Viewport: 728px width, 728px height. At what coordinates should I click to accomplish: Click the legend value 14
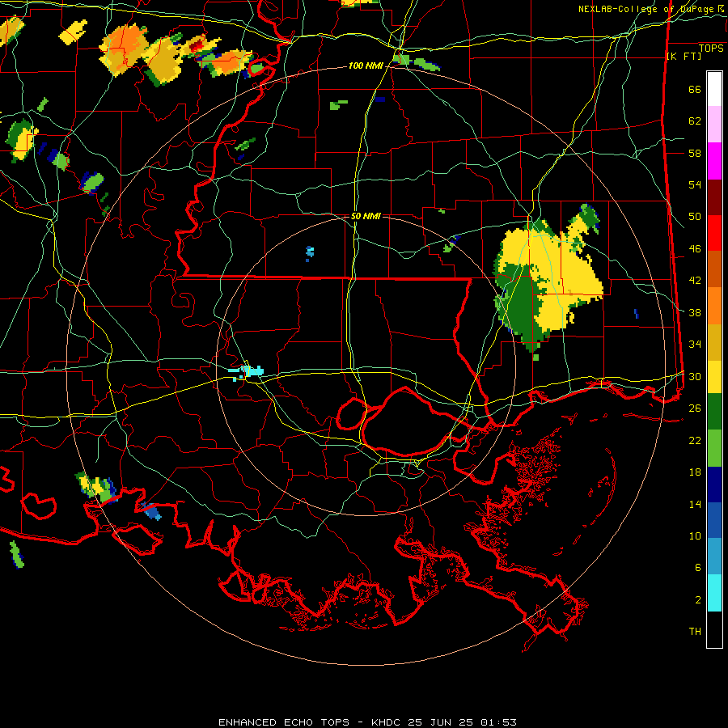tap(695, 504)
